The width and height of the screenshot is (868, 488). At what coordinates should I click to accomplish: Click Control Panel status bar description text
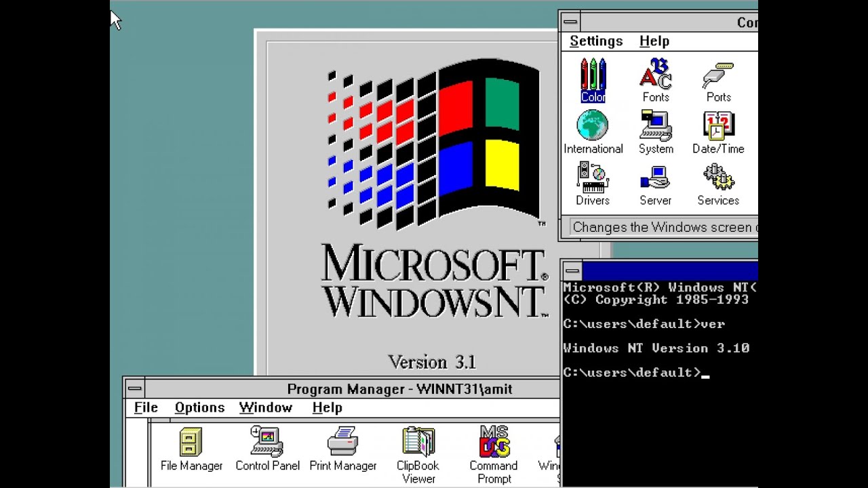point(665,227)
